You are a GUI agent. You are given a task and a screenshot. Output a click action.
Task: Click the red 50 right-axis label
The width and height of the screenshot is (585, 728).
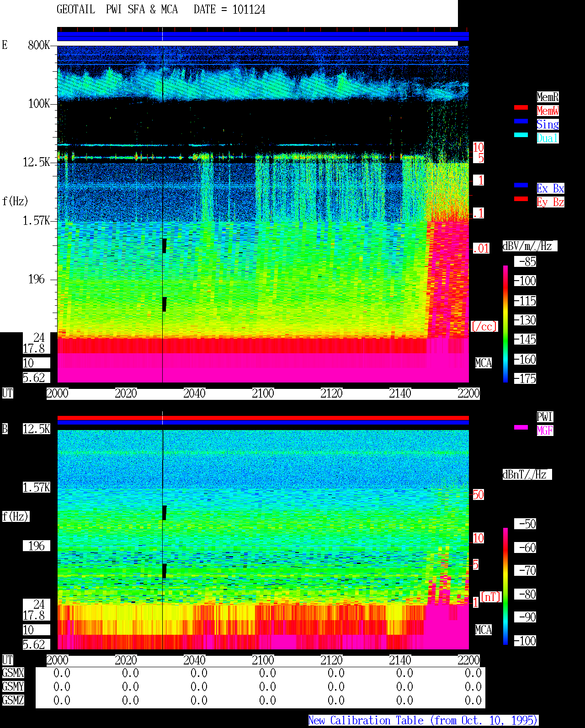478,494
